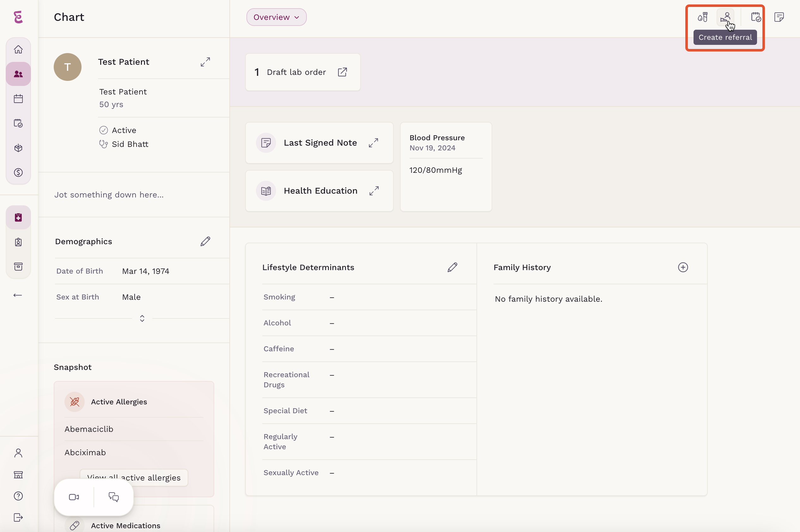
Task: Create a lab order using test tube icon
Action: [703, 17]
